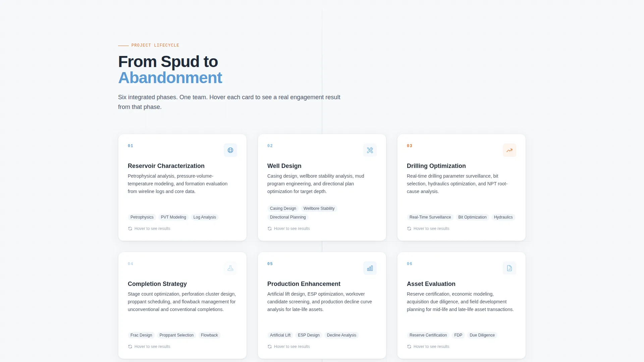This screenshot has height=362, width=644.
Task: Click refresh icon under Production Enhancement tags
Action: (270, 347)
